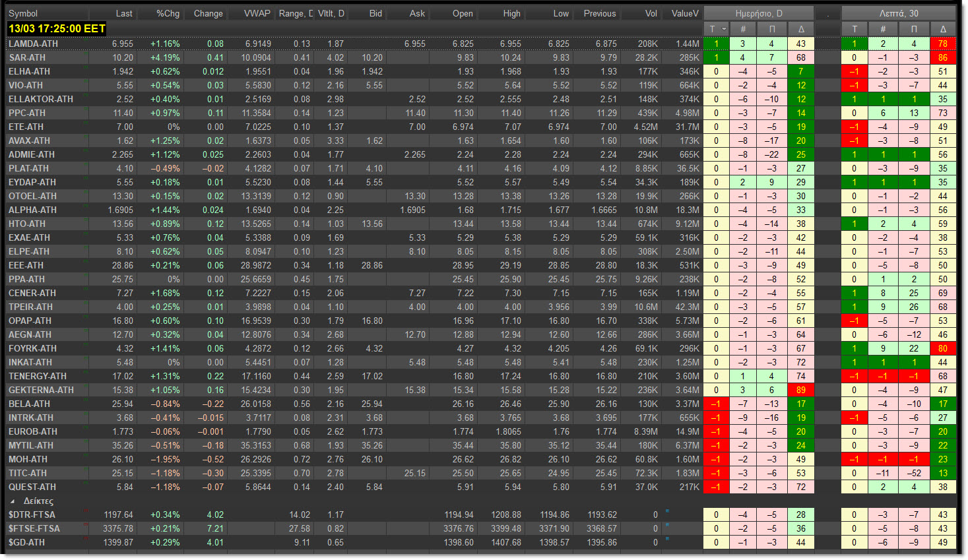Select the $FTSE-FTSA index row
Image resolution: width=968 pixels, height=560 pixels.
click(x=34, y=528)
